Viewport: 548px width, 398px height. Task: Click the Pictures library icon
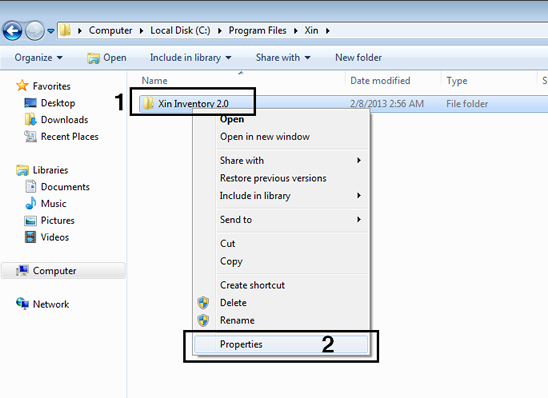click(30, 220)
